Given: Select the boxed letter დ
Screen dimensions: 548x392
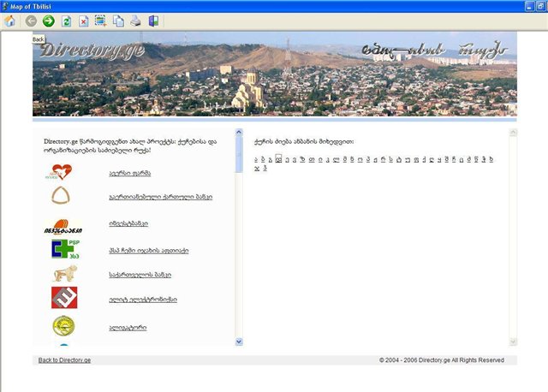Looking at the screenshot, I should pyautogui.click(x=278, y=158).
